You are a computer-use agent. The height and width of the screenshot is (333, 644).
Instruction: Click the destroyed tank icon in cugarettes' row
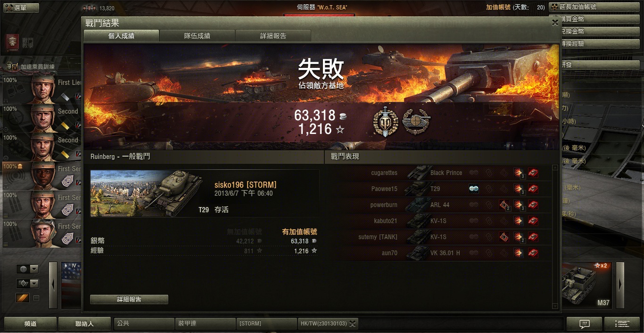coord(533,173)
